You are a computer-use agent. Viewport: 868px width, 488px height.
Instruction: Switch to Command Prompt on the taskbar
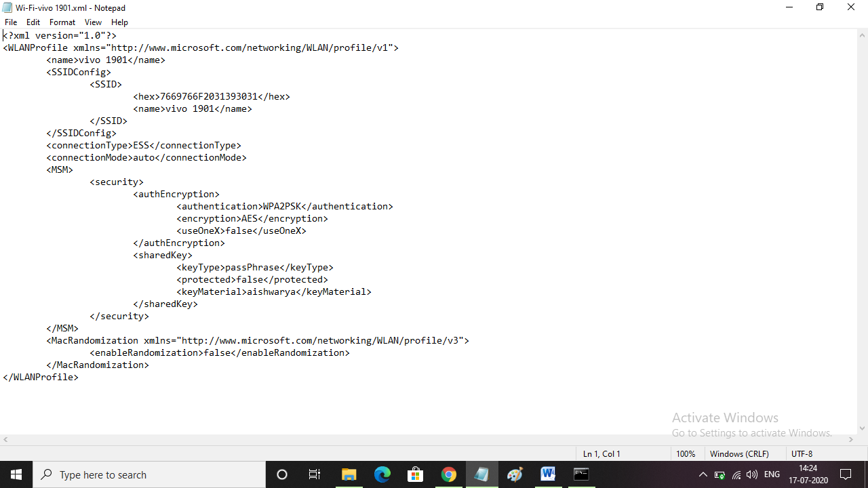click(581, 474)
